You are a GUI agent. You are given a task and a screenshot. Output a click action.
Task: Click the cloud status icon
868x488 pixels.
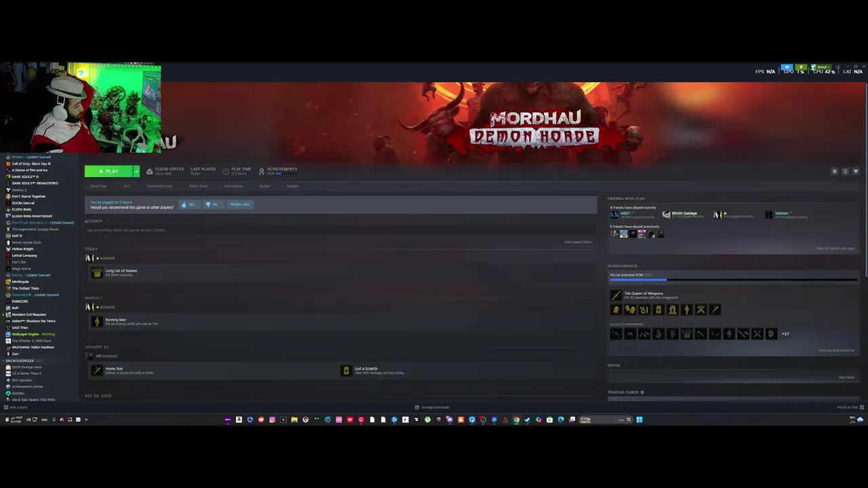[x=150, y=171]
